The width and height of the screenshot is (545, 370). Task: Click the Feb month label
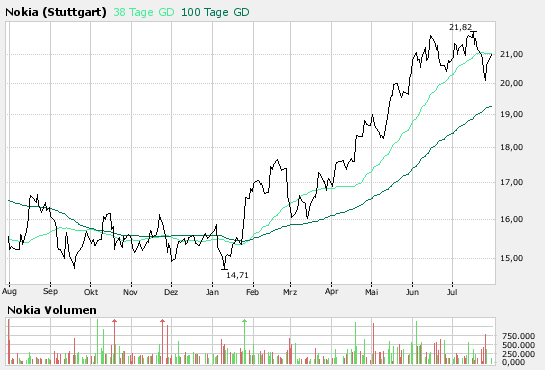pyautogui.click(x=253, y=292)
